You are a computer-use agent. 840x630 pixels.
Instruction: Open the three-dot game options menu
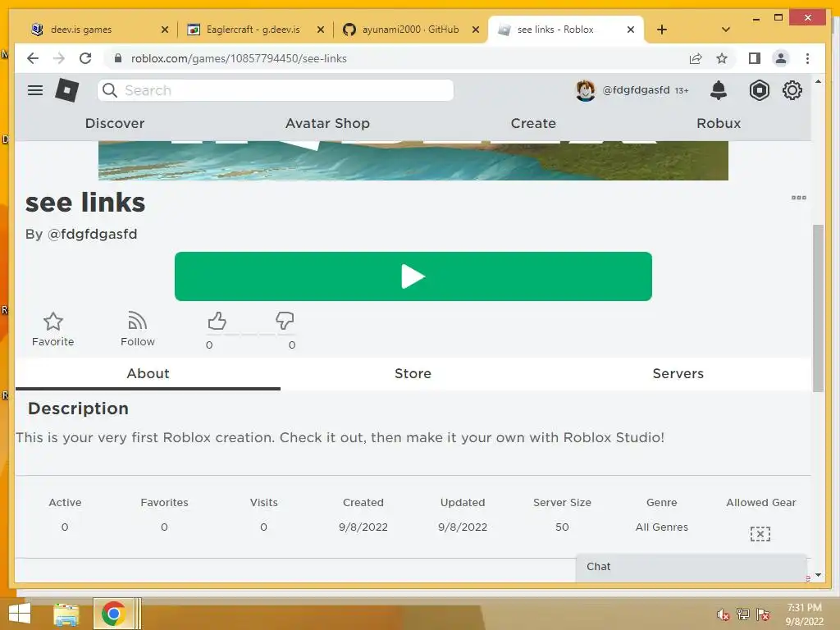(799, 198)
